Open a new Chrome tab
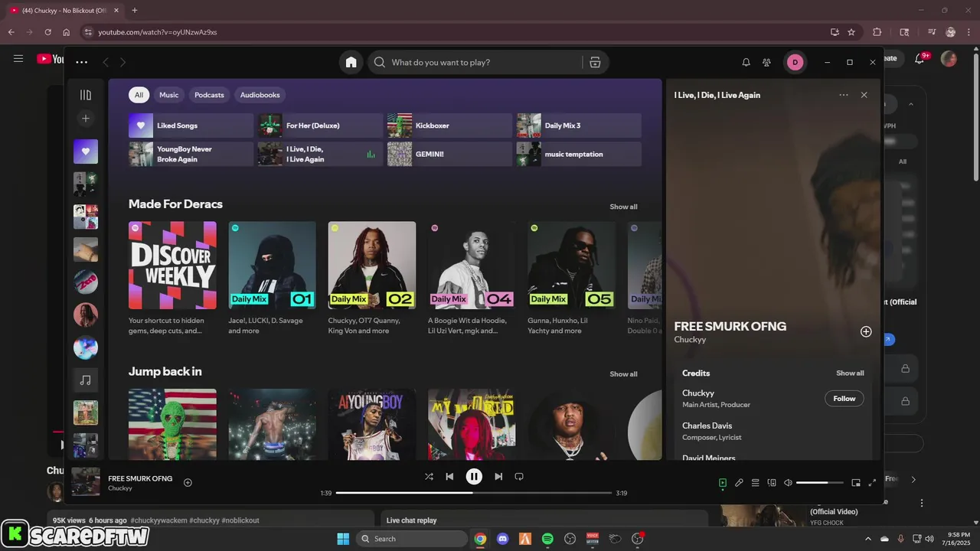The image size is (980, 551). pos(135,10)
